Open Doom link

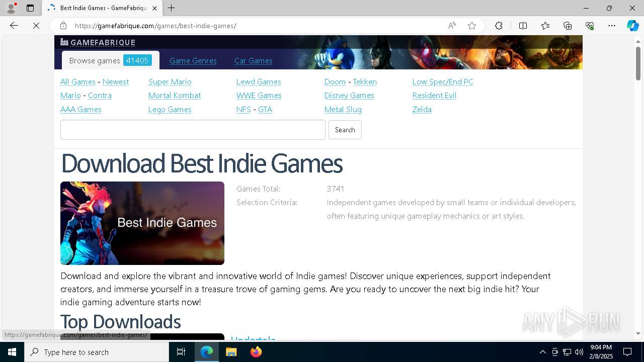click(335, 81)
